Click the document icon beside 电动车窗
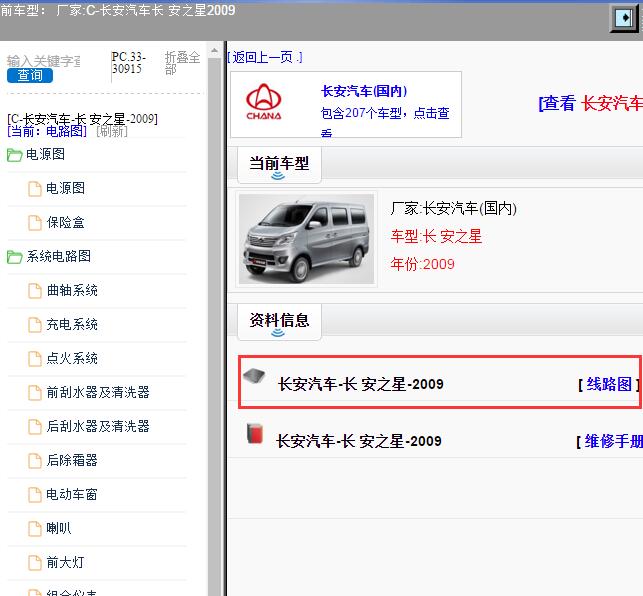This screenshot has width=643, height=596. (x=35, y=495)
